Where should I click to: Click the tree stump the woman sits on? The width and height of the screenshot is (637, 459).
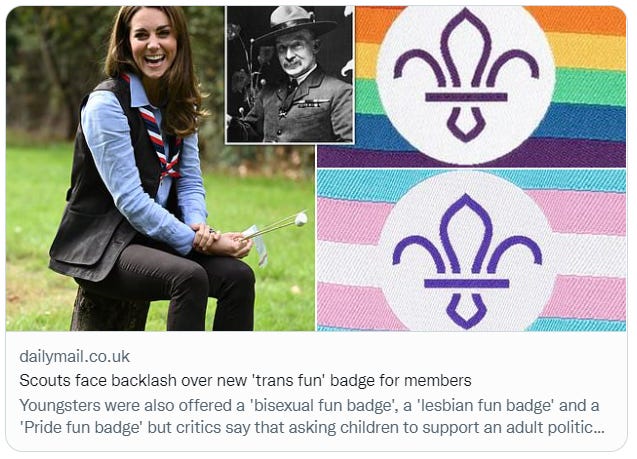(x=109, y=309)
